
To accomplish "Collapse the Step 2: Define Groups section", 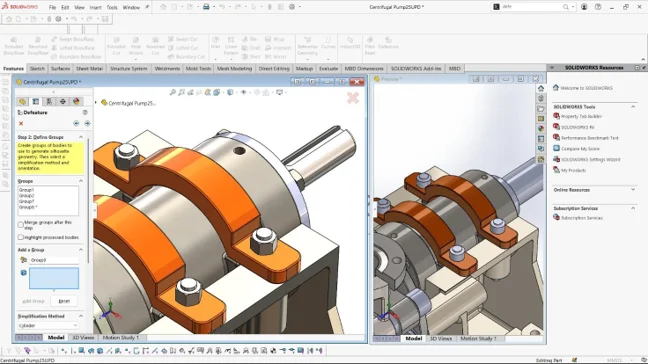I will (81, 137).
